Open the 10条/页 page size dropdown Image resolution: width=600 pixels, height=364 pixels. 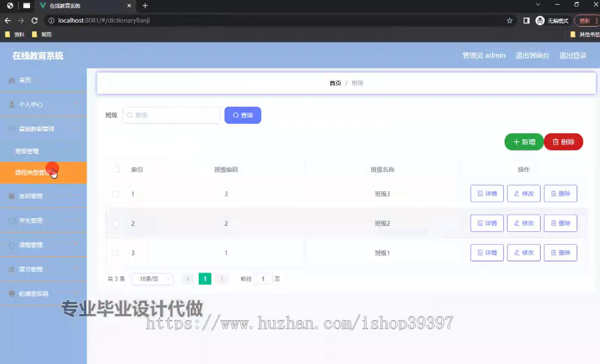pos(152,279)
